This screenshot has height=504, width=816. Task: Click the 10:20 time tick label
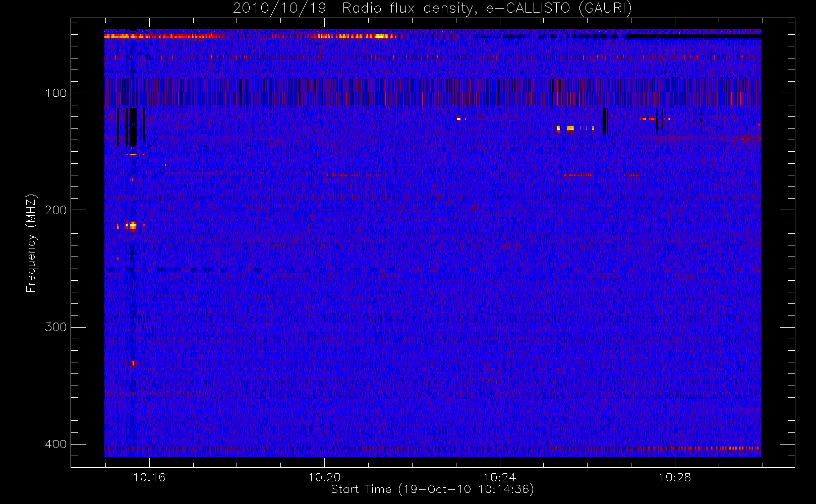pyautogui.click(x=324, y=477)
